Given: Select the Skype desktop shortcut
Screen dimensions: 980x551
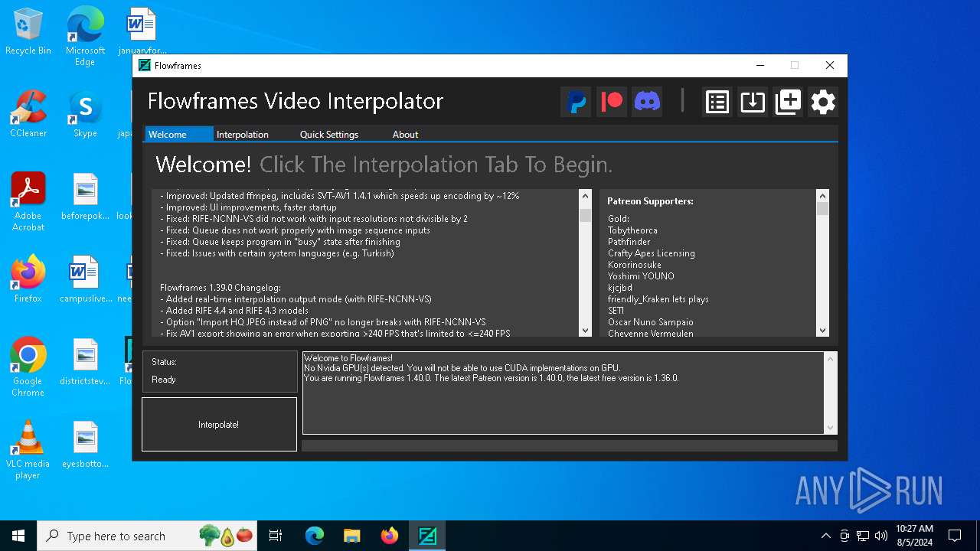Looking at the screenshot, I should click(x=85, y=114).
